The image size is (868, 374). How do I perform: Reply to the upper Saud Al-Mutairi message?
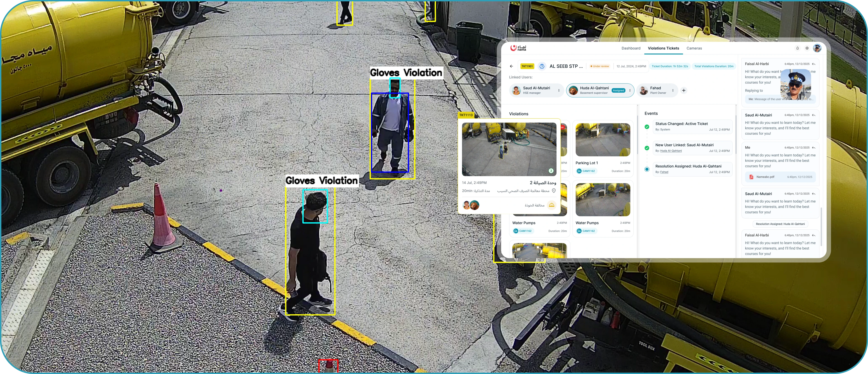[x=814, y=115]
